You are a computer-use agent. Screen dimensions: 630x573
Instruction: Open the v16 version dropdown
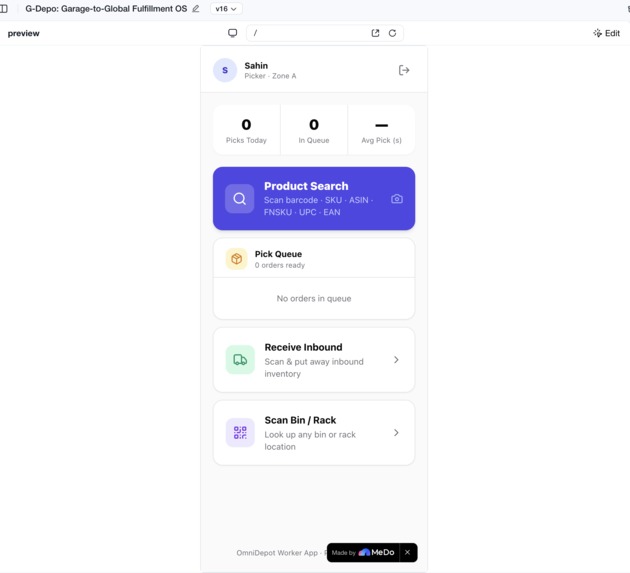pyautogui.click(x=226, y=8)
